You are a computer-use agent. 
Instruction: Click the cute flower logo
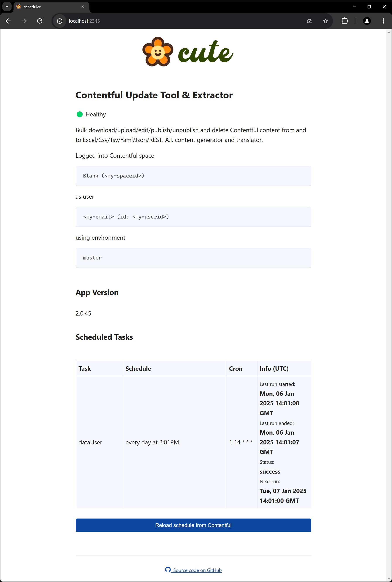[x=188, y=52]
